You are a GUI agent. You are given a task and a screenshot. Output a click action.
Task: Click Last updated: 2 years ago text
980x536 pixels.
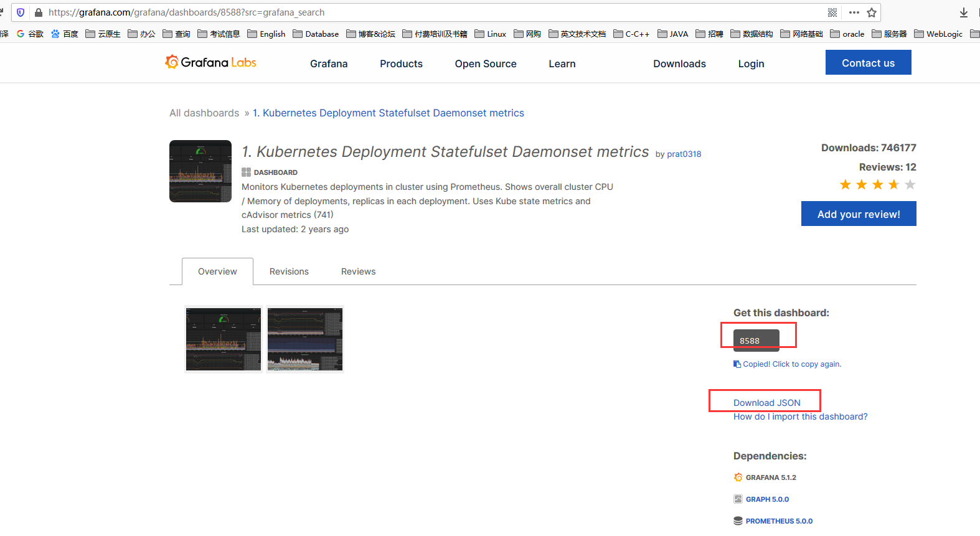[295, 229]
